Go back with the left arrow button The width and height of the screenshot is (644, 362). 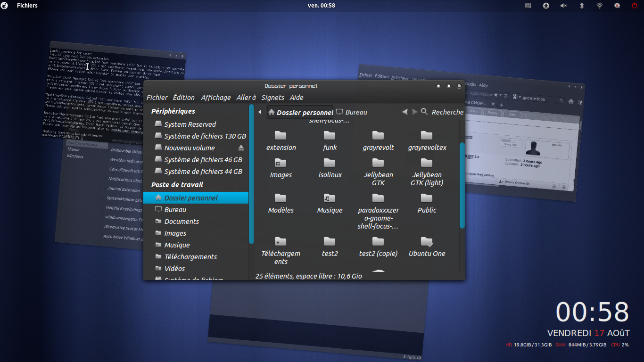point(405,112)
